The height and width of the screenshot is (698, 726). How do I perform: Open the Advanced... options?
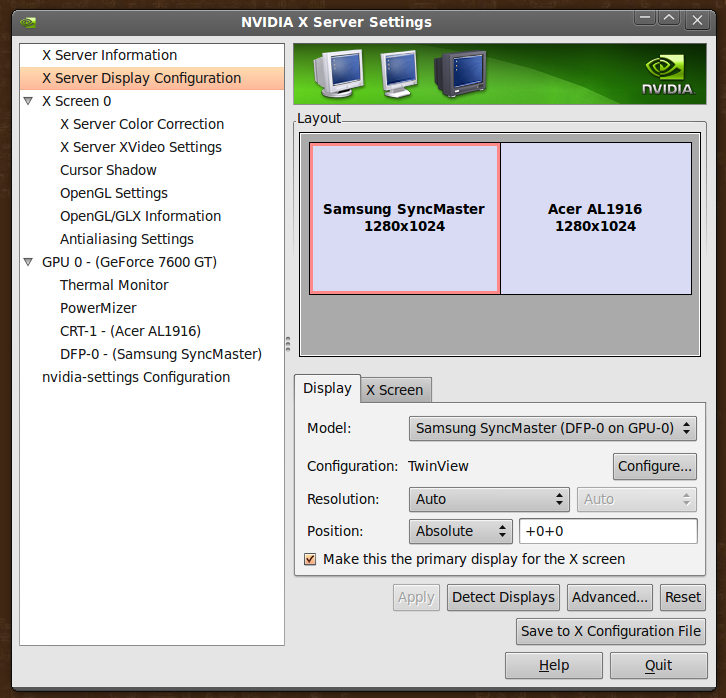coord(610,598)
